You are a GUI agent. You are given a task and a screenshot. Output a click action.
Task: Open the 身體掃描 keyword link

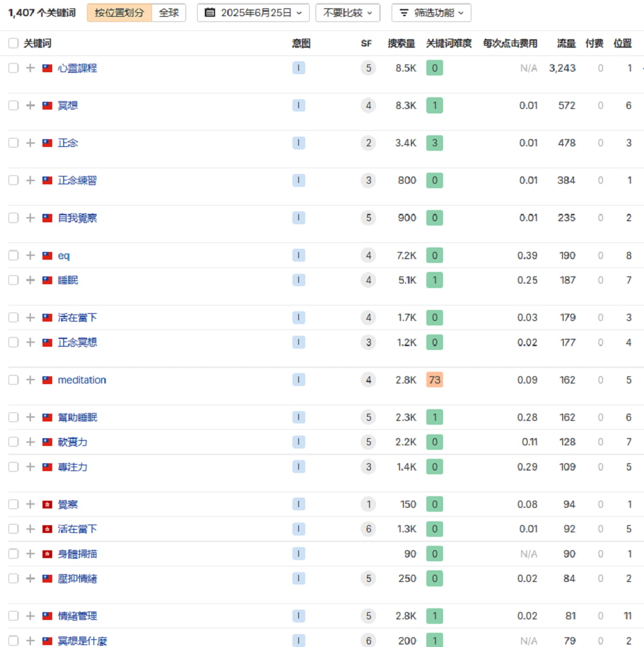pos(77,554)
